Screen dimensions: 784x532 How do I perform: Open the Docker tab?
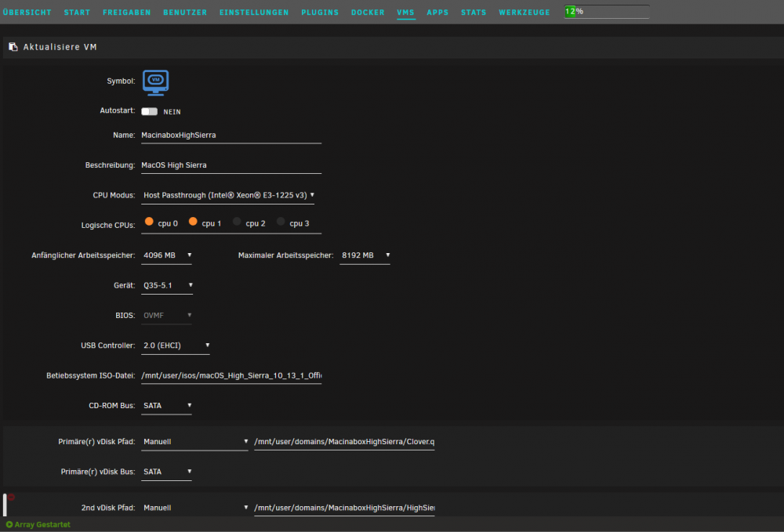(368, 12)
